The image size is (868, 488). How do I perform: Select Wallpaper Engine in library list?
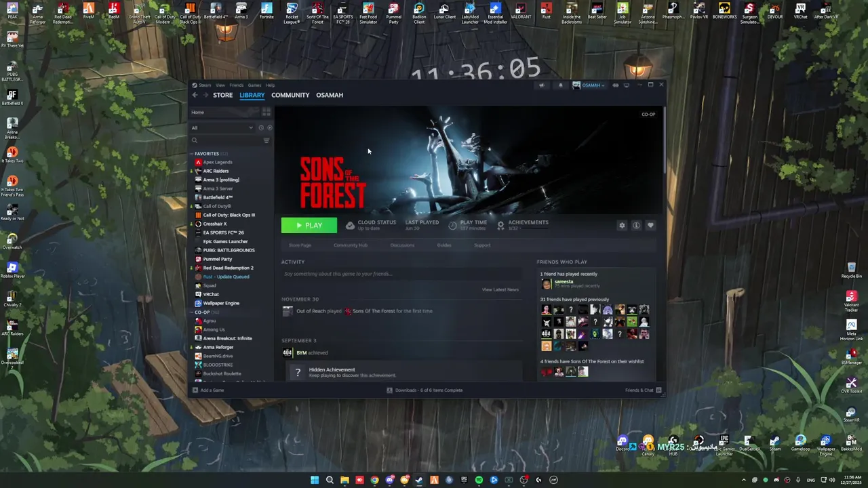pos(221,303)
